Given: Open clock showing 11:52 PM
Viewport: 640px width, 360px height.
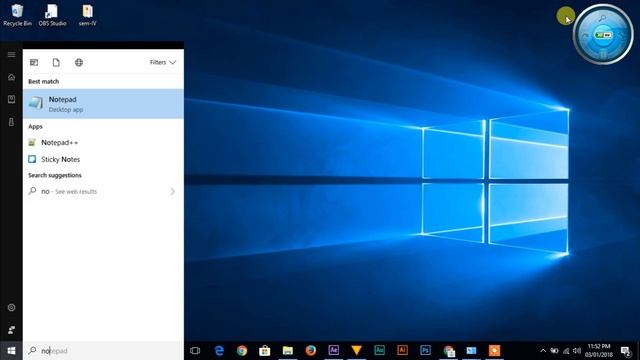Looking at the screenshot, I should [599, 351].
